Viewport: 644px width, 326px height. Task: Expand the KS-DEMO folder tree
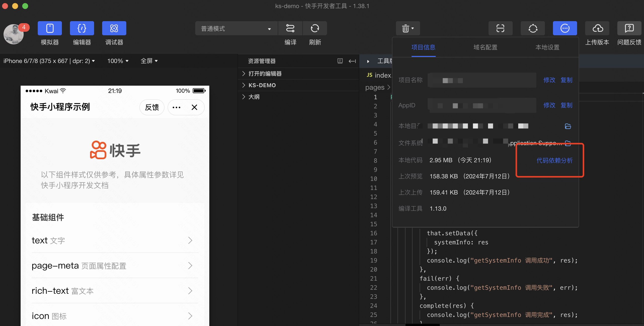[x=298, y=85]
